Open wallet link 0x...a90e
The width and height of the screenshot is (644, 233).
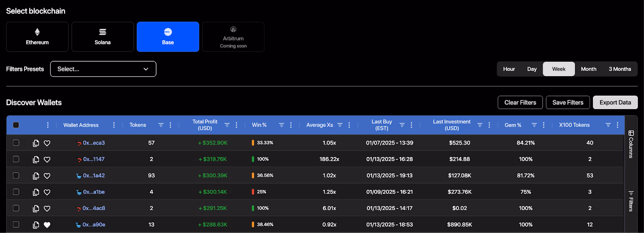[94, 225]
